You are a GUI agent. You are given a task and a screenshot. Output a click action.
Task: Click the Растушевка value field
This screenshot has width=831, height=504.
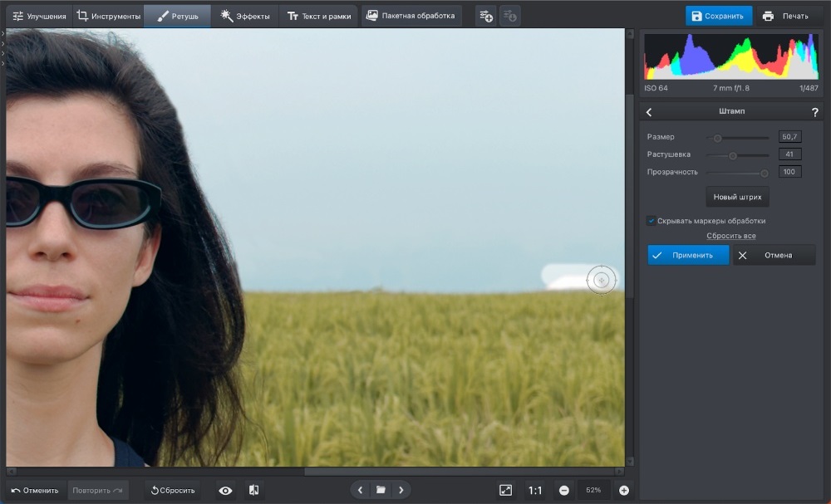click(x=789, y=154)
